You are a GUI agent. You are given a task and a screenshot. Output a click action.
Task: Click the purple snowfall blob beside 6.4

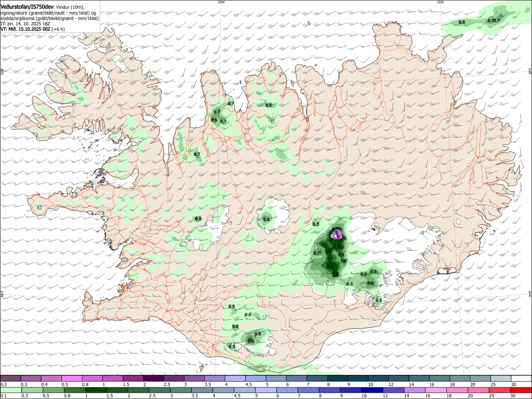point(337,234)
